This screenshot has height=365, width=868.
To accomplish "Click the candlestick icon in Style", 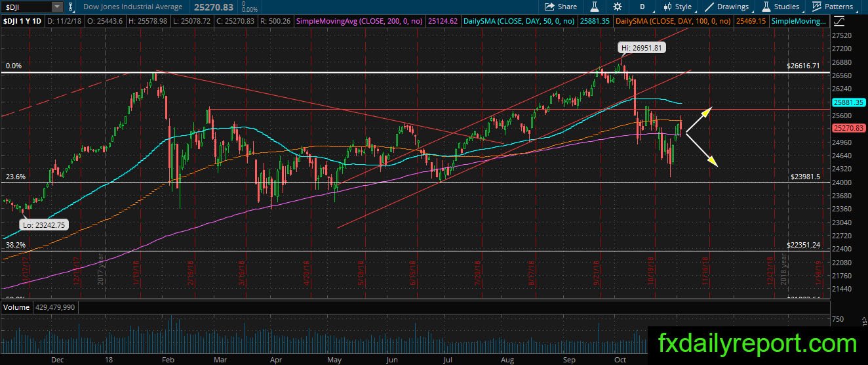I will tap(668, 7).
